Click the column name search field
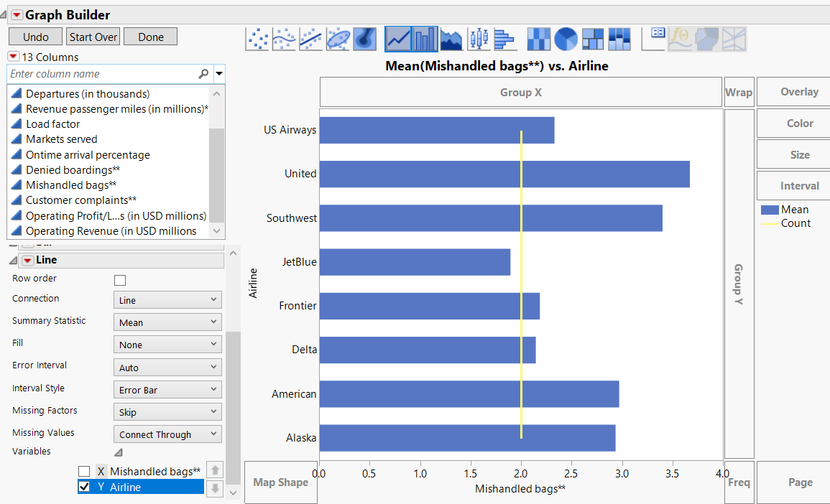Viewport: 830px width, 504px height. pyautogui.click(x=101, y=74)
